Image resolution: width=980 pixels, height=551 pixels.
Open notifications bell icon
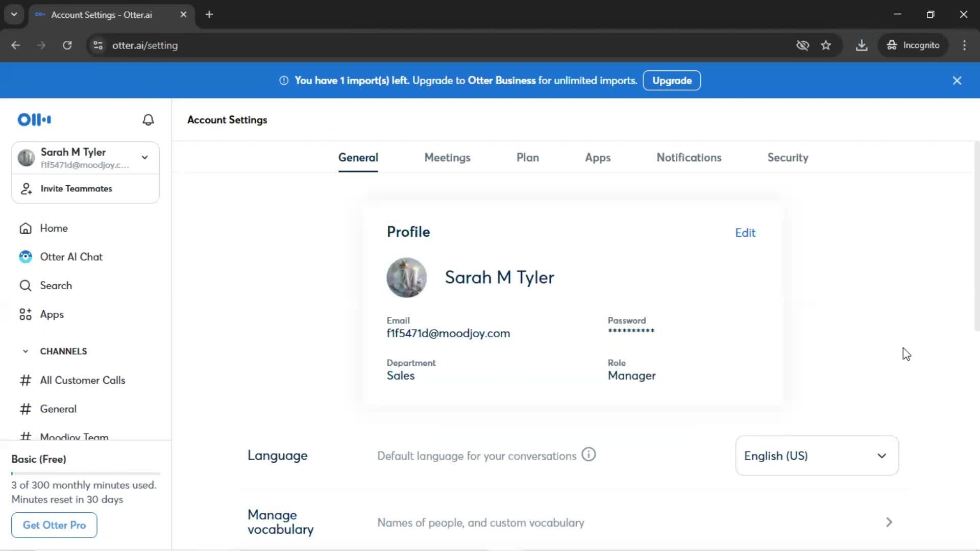coord(148,120)
